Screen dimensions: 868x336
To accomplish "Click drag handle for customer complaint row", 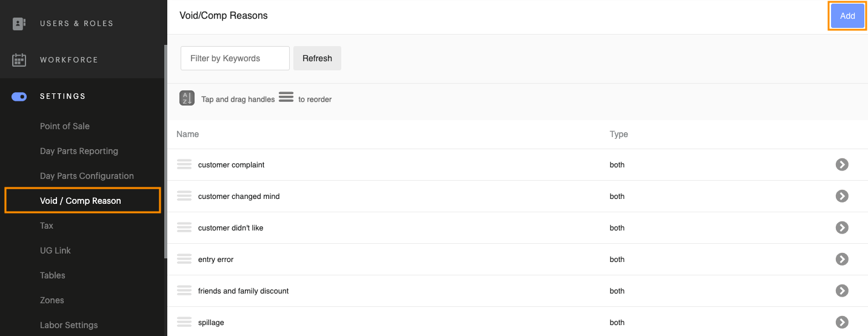I will click(x=184, y=164).
